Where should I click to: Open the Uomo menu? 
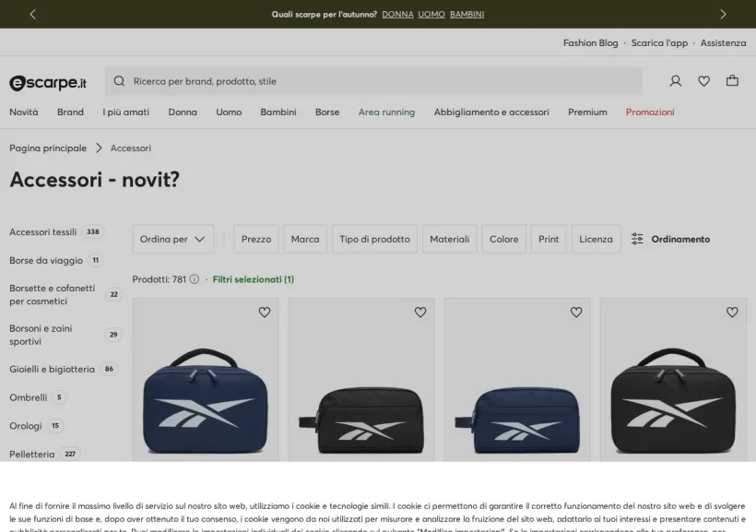click(229, 112)
